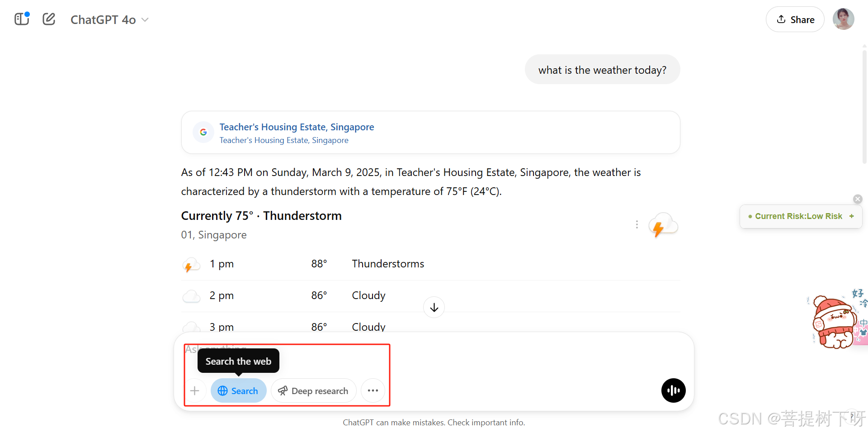This screenshot has width=868, height=433.
Task: Select the 2 pm time cell
Action: tap(222, 295)
